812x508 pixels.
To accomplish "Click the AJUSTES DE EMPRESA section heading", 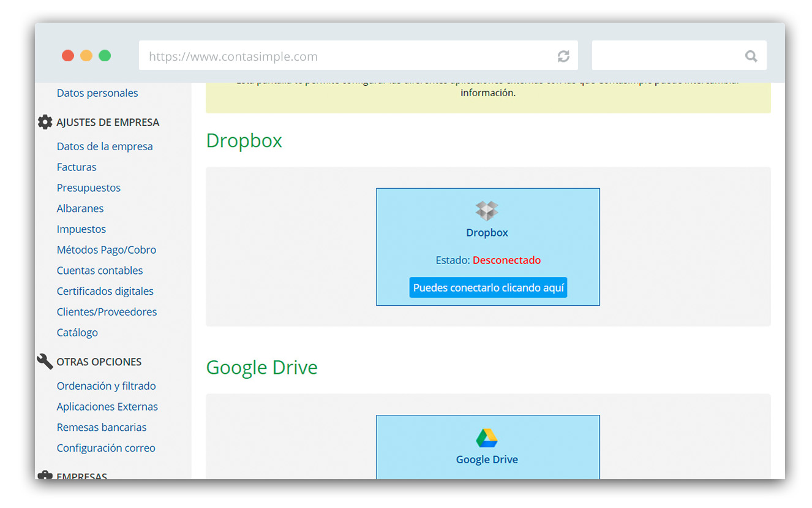I will click(108, 123).
